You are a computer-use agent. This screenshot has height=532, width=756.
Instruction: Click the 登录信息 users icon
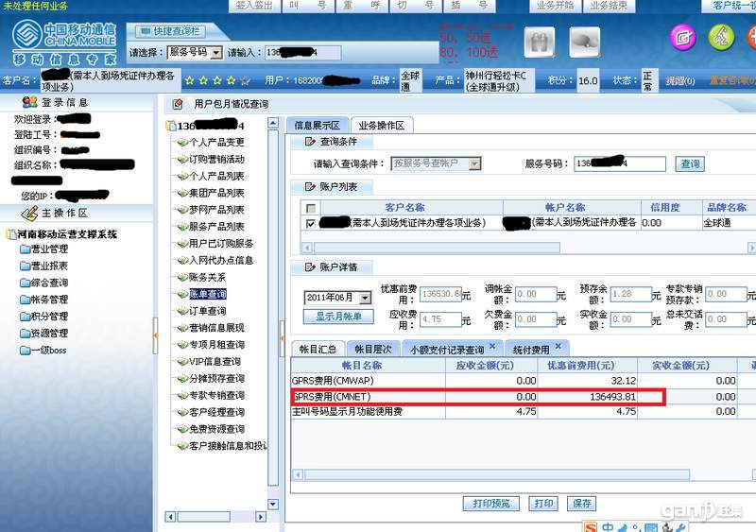(29, 102)
